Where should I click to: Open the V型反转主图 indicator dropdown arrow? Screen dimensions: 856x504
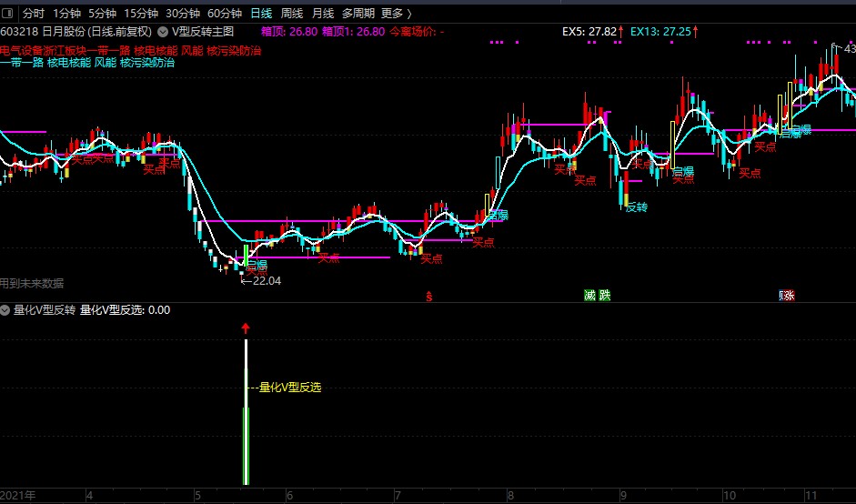[163, 32]
